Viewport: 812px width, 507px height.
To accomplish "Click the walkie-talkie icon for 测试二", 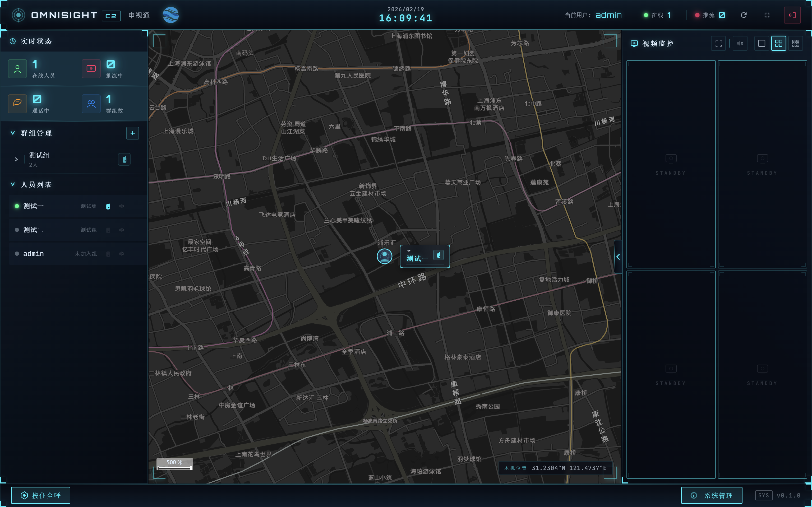I will pos(108,230).
